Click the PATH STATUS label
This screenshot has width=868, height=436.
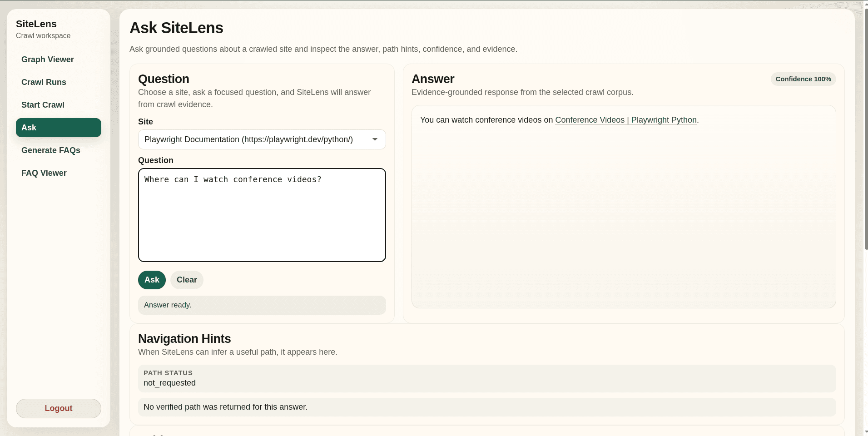pos(168,373)
